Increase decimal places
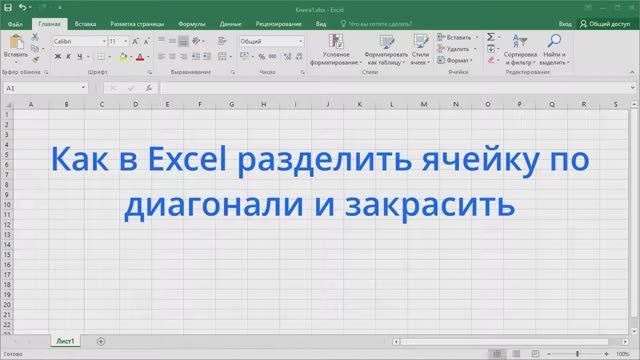This screenshot has width=640, height=360. (x=287, y=56)
